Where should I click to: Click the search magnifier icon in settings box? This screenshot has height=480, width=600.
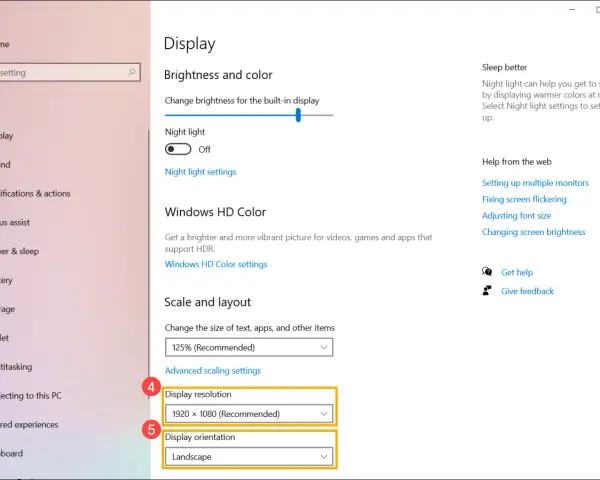tap(132, 72)
